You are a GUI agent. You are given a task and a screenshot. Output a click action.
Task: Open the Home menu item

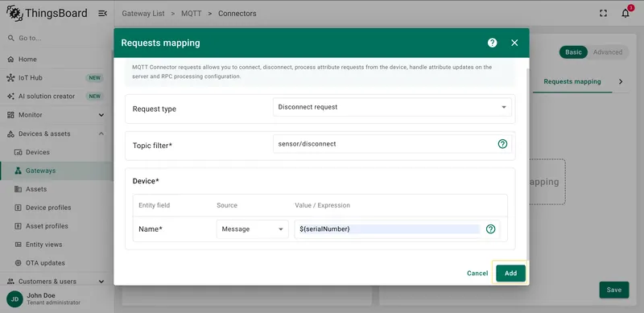pos(56,60)
